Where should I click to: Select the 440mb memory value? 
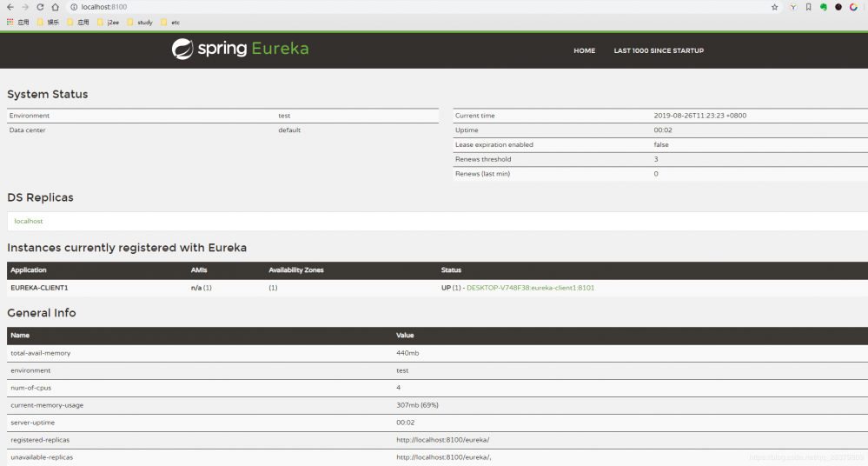pos(407,353)
